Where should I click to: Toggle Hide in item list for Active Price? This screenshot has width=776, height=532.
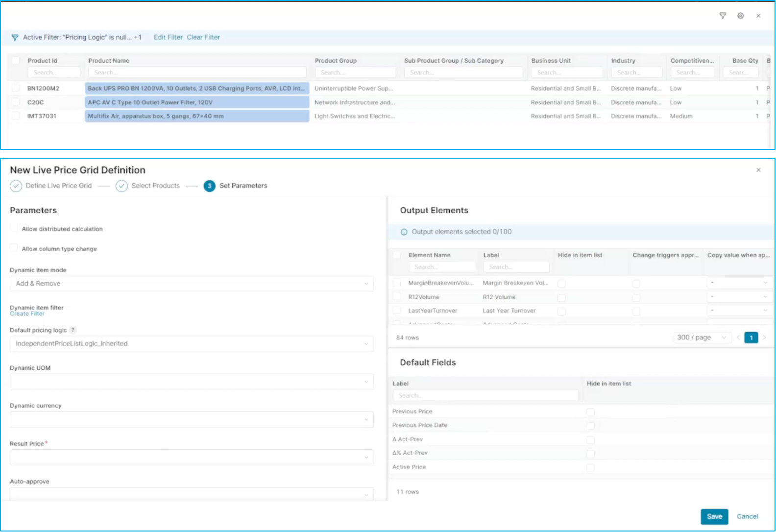click(x=590, y=468)
